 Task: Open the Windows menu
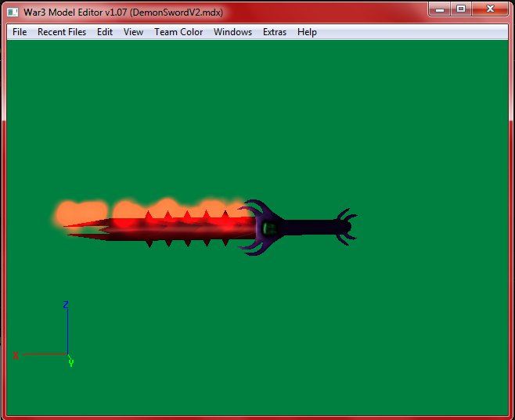[232, 32]
